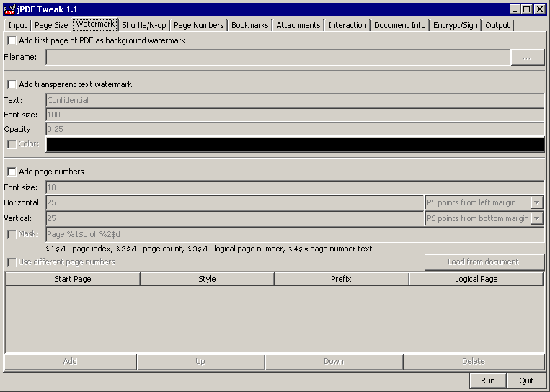
Task: Enable 'Add first page of PDF as background watermark'
Action: tap(12, 40)
